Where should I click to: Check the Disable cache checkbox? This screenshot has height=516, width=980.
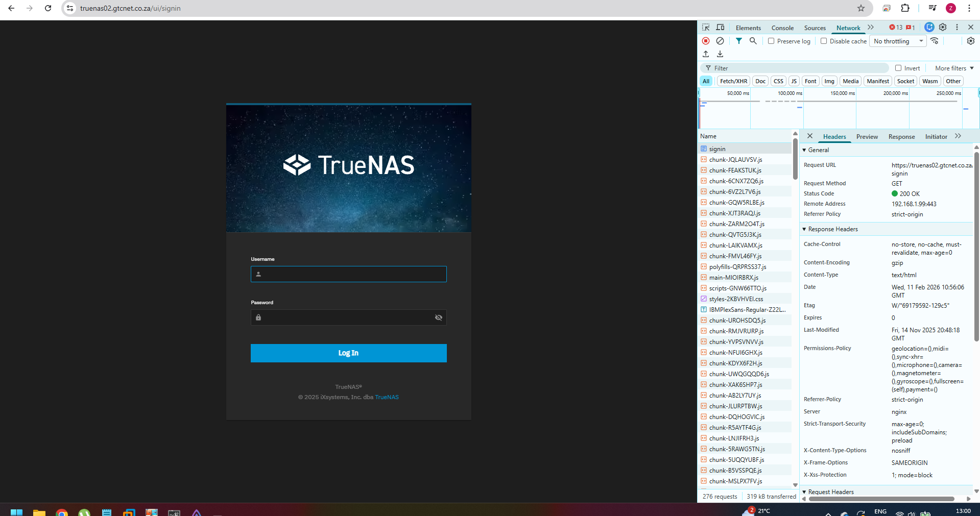824,41
